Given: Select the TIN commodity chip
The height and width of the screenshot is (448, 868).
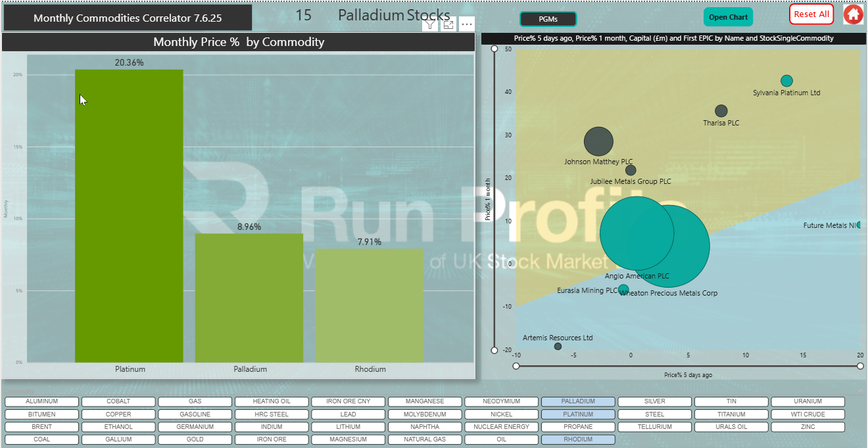Looking at the screenshot, I should click(x=731, y=401).
